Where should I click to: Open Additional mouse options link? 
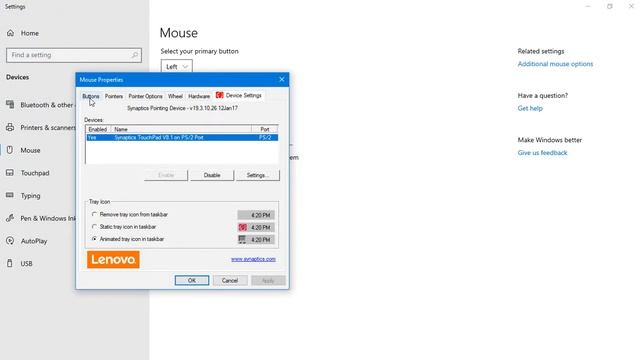tap(555, 64)
